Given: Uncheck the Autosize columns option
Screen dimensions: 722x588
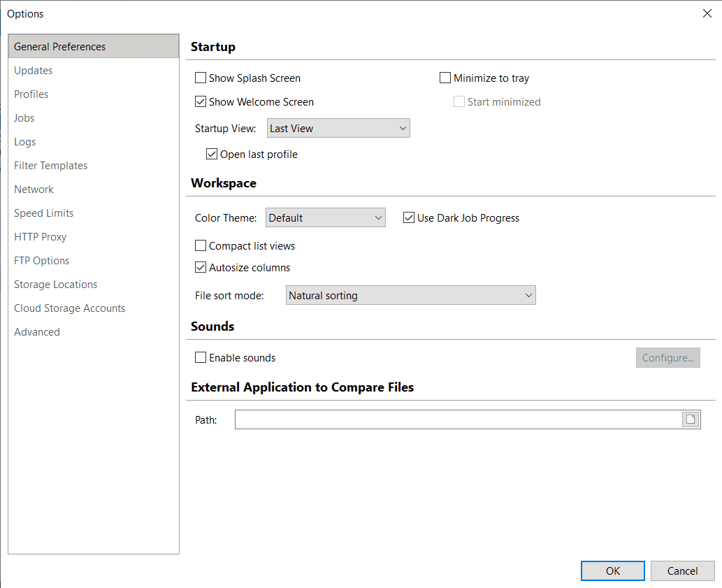Looking at the screenshot, I should pyautogui.click(x=201, y=268).
